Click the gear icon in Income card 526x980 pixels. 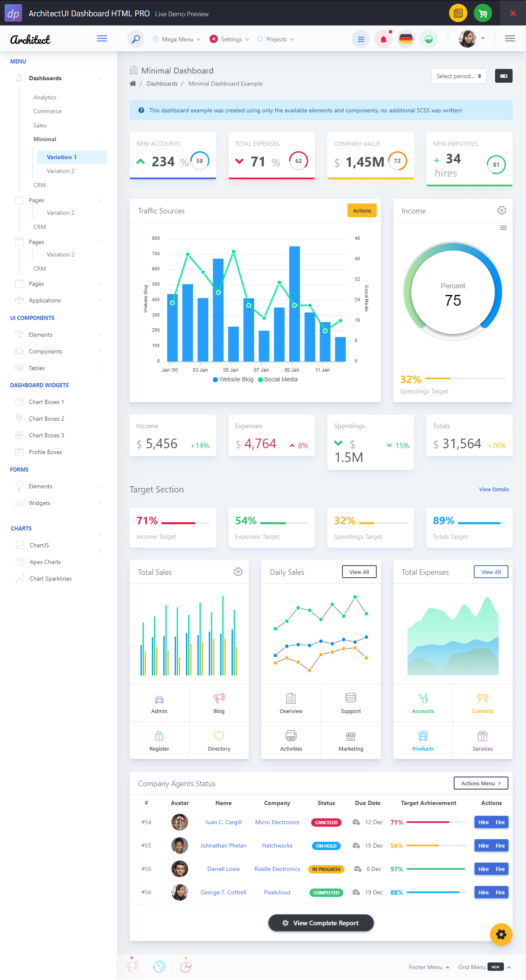502,211
